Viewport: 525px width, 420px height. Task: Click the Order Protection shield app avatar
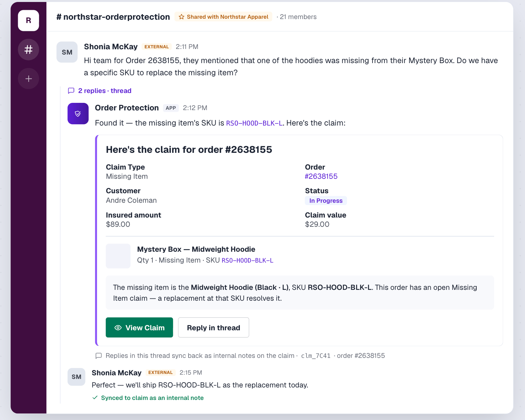point(78,114)
